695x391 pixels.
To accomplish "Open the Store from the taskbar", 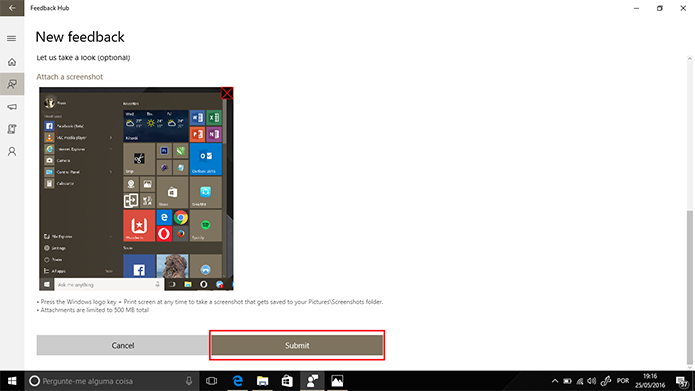I will tap(287, 381).
